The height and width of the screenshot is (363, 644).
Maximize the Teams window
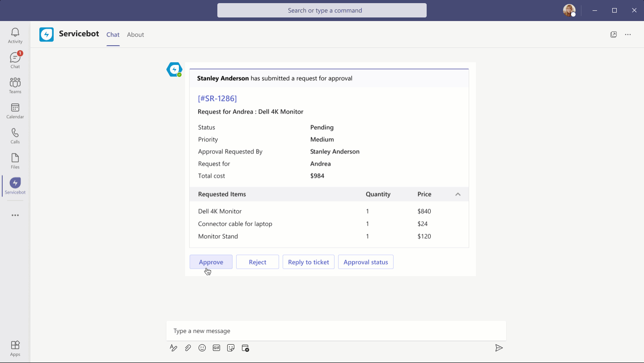click(614, 10)
